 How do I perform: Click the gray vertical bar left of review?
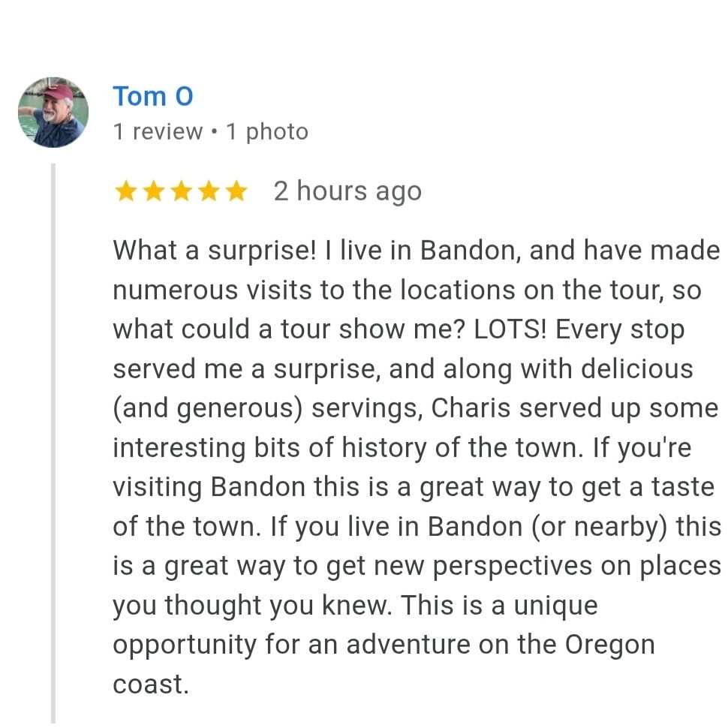point(53,443)
